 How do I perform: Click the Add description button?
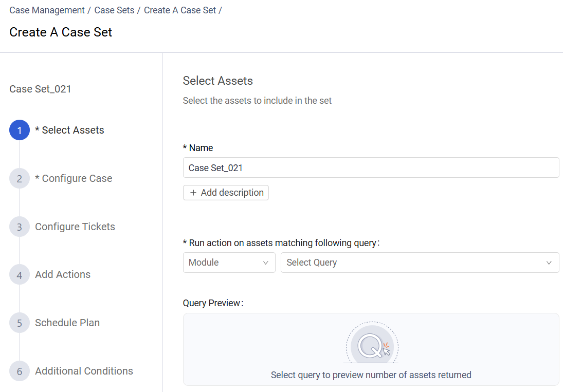[226, 193]
